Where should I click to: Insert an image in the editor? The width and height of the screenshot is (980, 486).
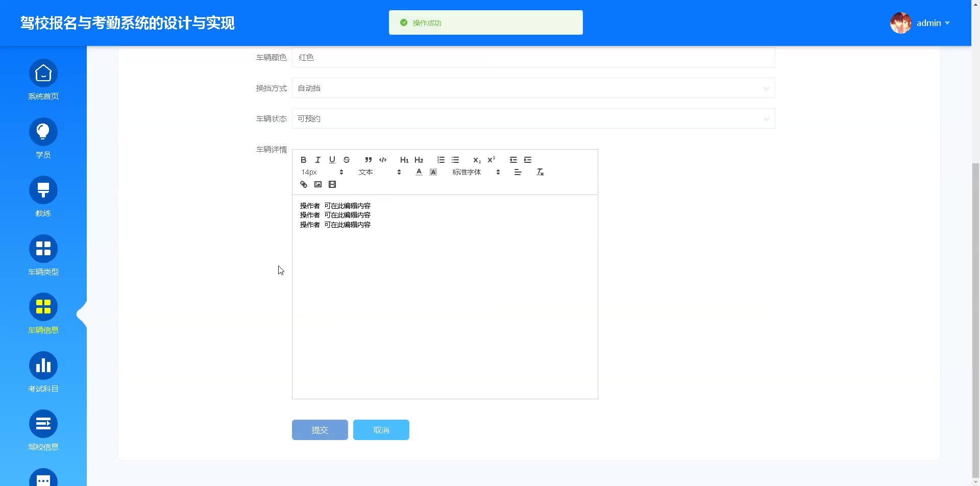pyautogui.click(x=318, y=184)
